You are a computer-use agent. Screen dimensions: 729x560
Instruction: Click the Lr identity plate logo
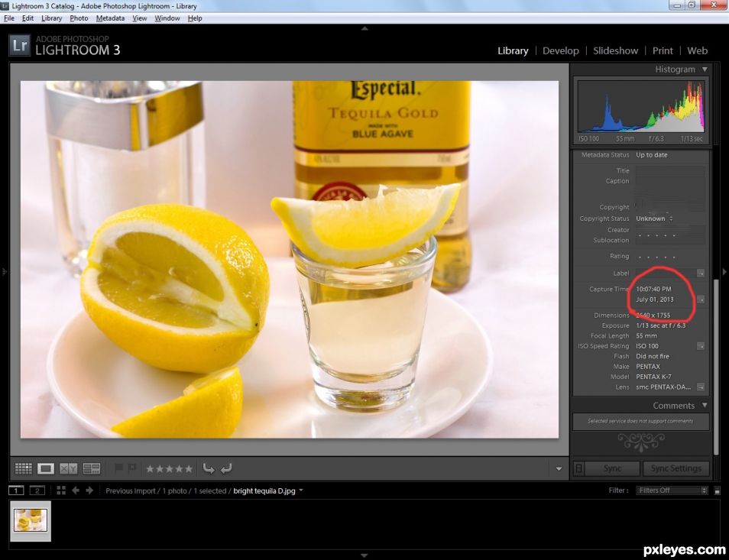click(20, 45)
